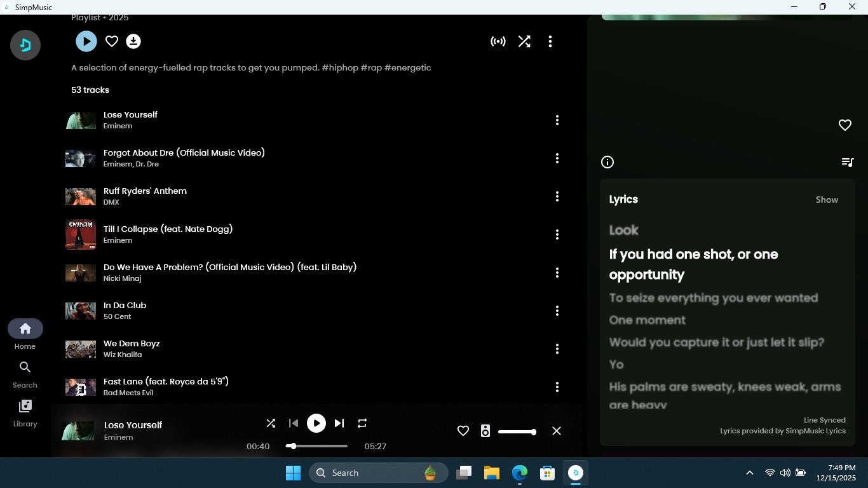Go back to the previous track
The image size is (868, 488).
tap(293, 423)
